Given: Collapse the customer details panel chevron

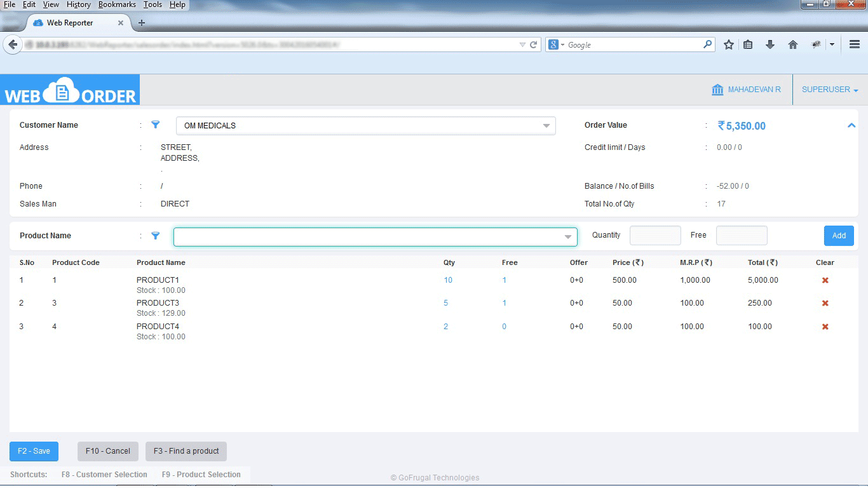Looking at the screenshot, I should 851,126.
